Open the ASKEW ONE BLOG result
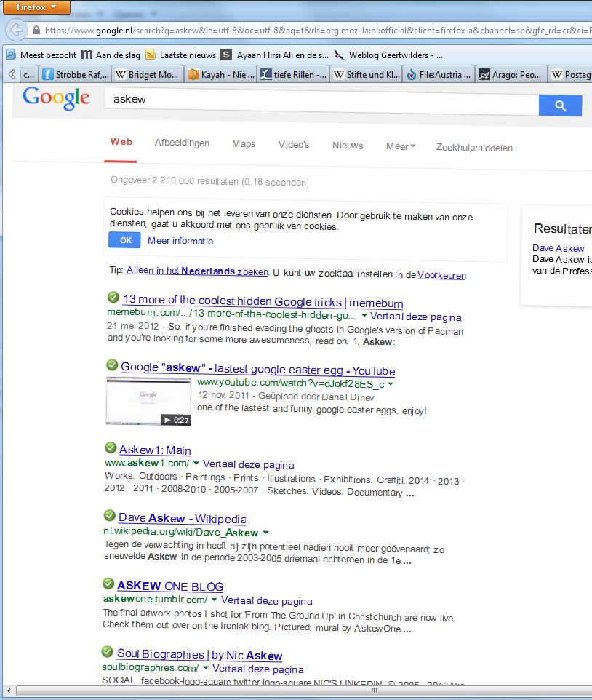The image size is (592, 700). (x=170, y=586)
